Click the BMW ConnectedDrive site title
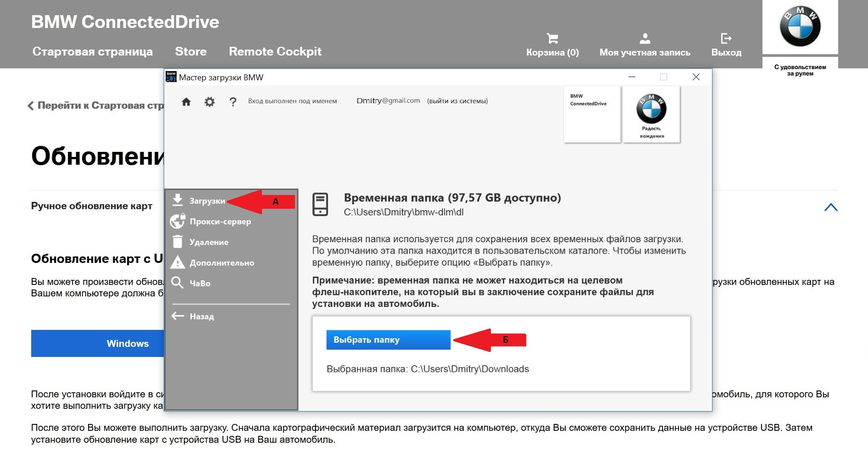 125,22
